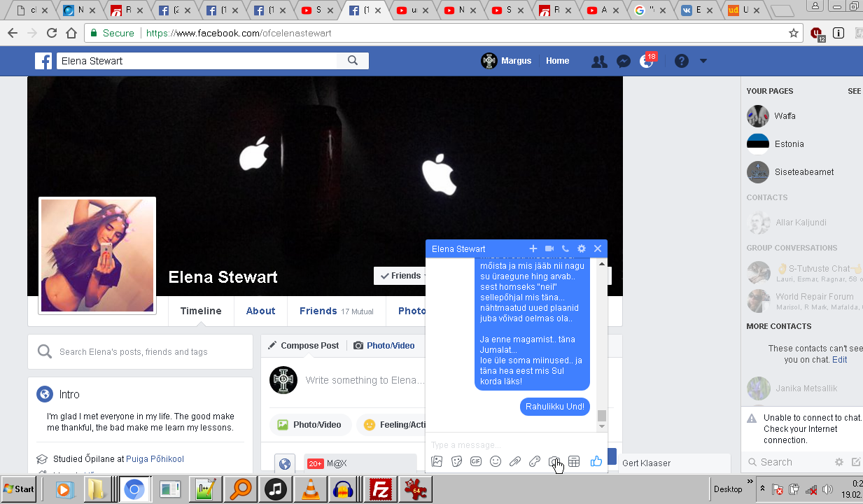Open the emoji picker in chat

click(496, 461)
